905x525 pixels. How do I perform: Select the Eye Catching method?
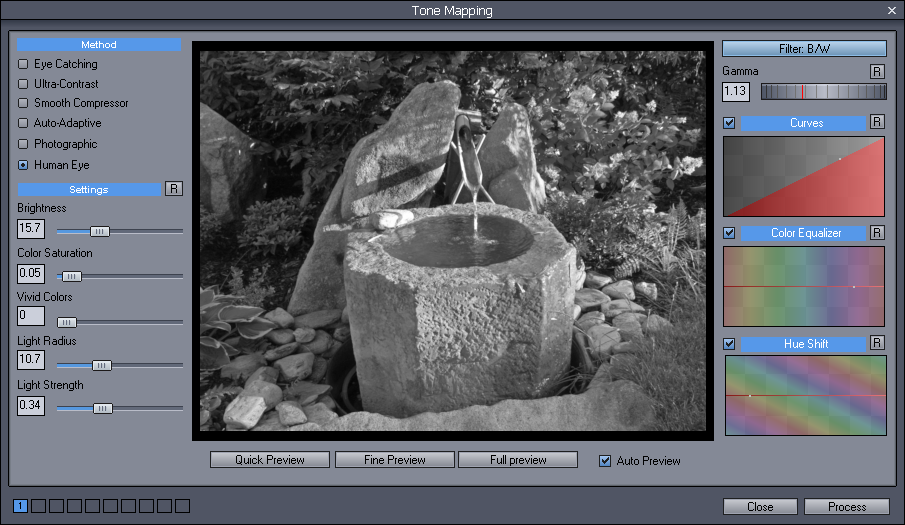pos(23,64)
